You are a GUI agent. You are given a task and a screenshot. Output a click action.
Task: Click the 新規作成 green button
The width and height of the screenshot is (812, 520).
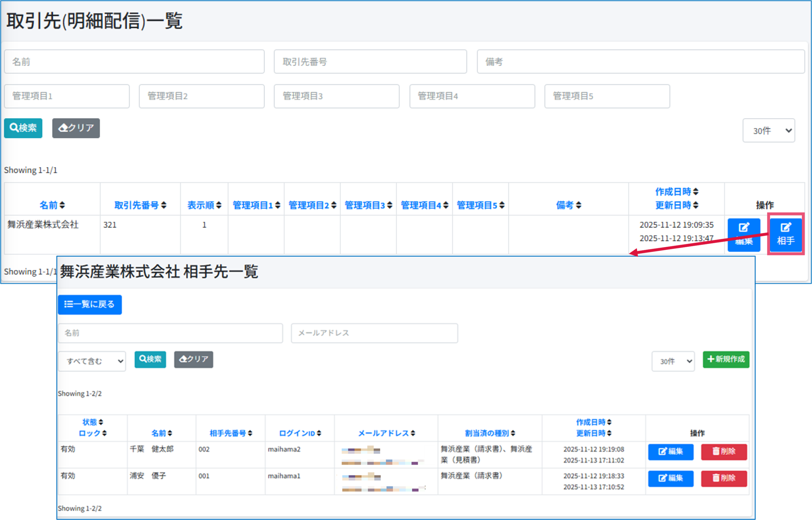tap(726, 359)
